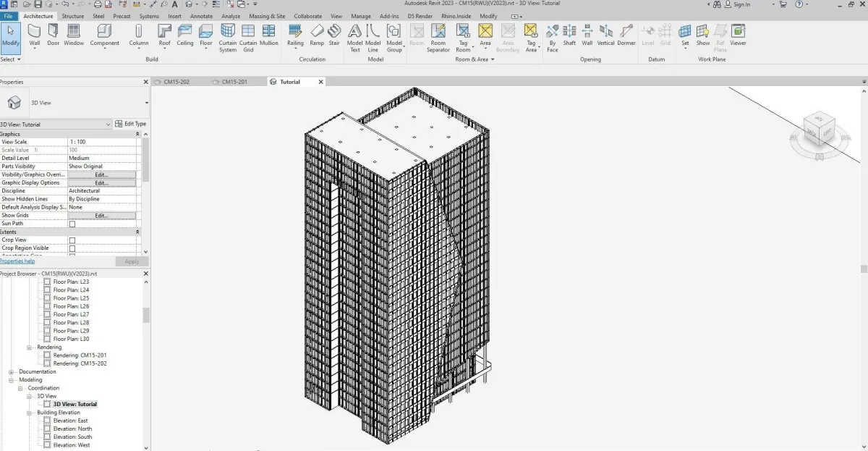868x451 pixels.
Task: Open the work plane Viewer
Action: click(738, 35)
